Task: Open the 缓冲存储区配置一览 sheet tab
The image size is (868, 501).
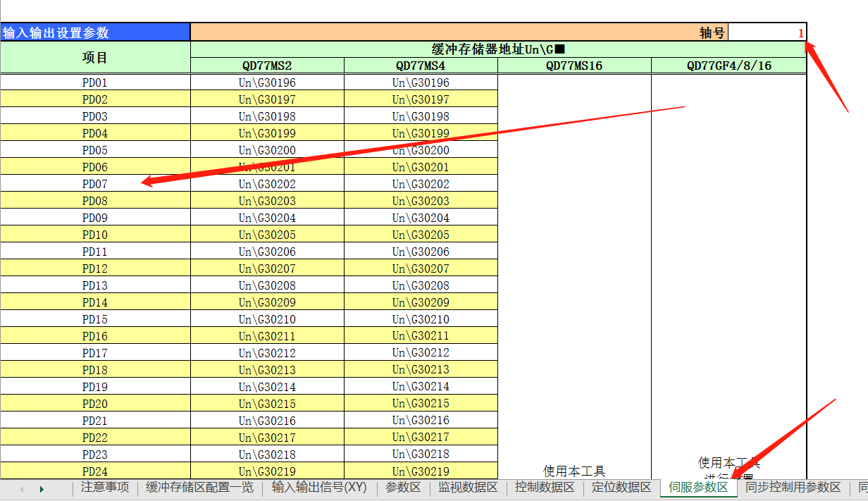Action: pos(199,487)
